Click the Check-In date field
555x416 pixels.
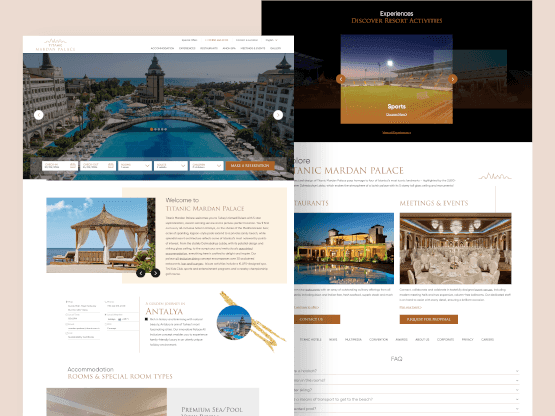coord(60,166)
